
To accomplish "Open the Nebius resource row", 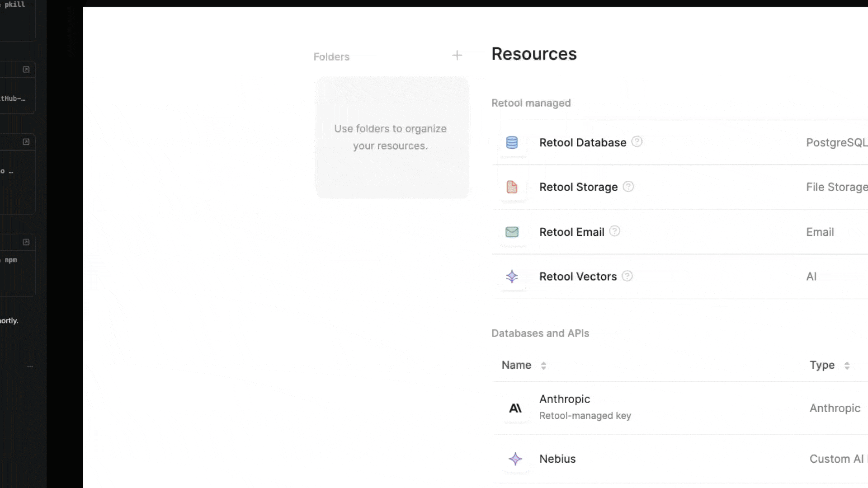I will pos(557,459).
